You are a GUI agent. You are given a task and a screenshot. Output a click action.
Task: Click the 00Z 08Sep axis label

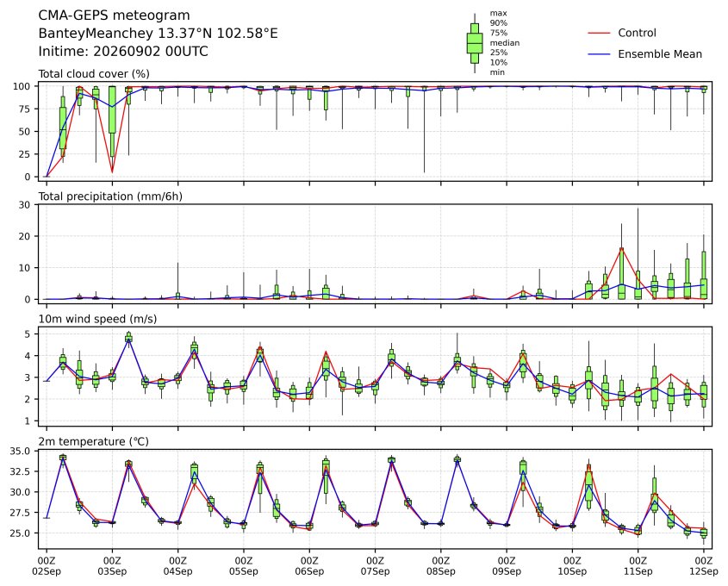440,566
